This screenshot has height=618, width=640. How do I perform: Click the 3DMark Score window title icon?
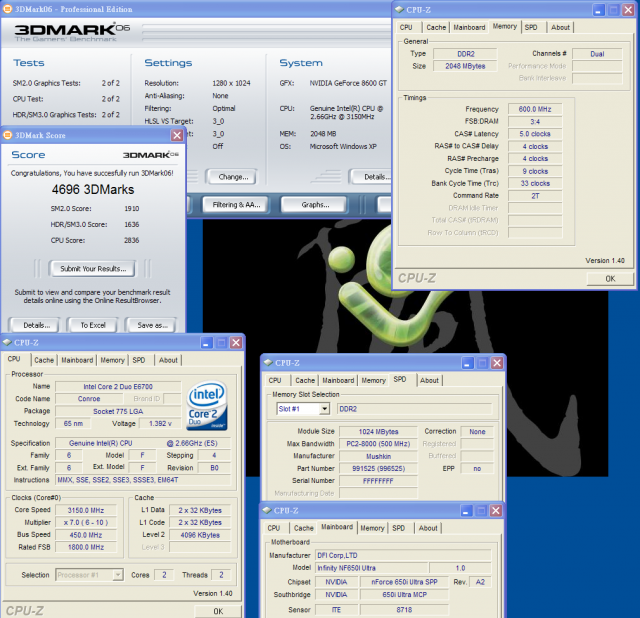8,135
